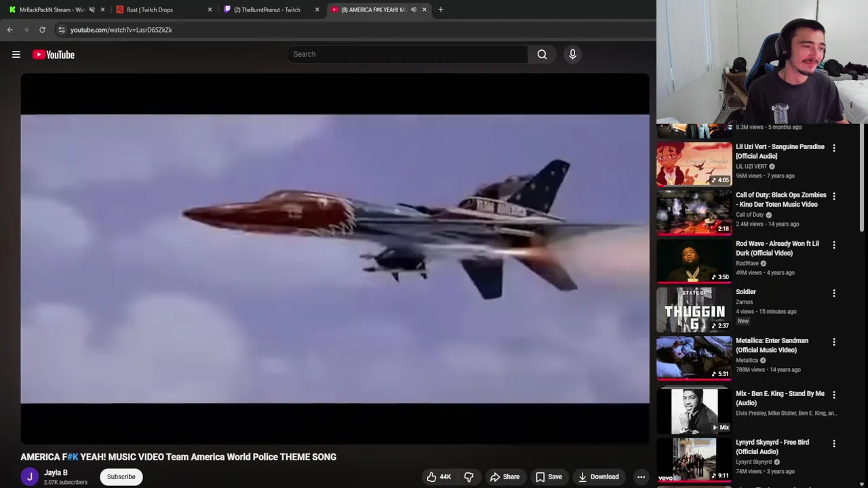Click the Rod Wave - Already Won title

(777, 249)
